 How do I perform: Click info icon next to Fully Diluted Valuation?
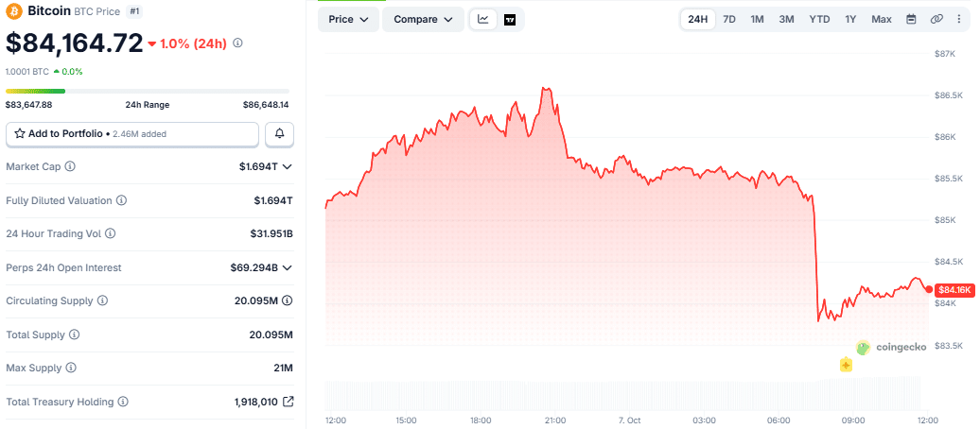[122, 200]
